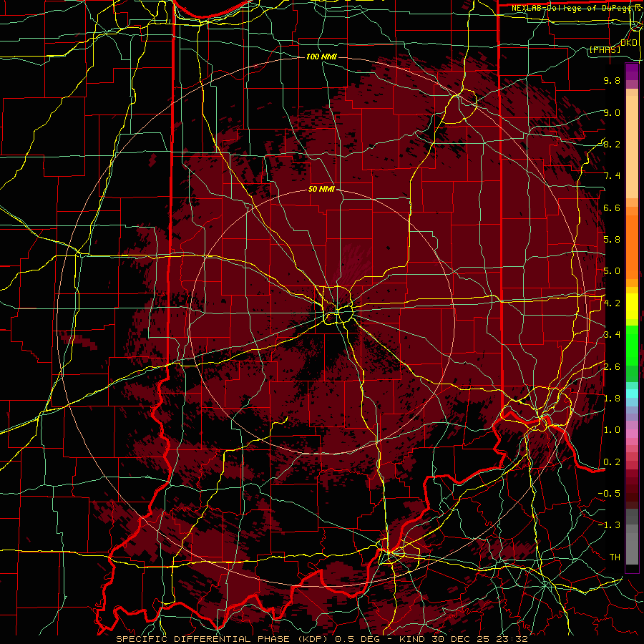
Task: Click the 2.6 scale value
Action: click(x=612, y=367)
